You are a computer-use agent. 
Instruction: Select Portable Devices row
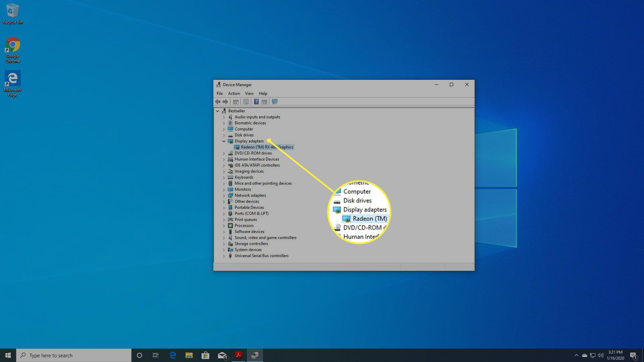[x=249, y=207]
